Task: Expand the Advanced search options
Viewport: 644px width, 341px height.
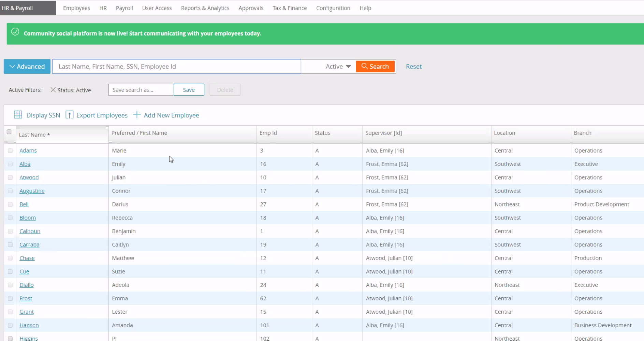Action: point(27,67)
